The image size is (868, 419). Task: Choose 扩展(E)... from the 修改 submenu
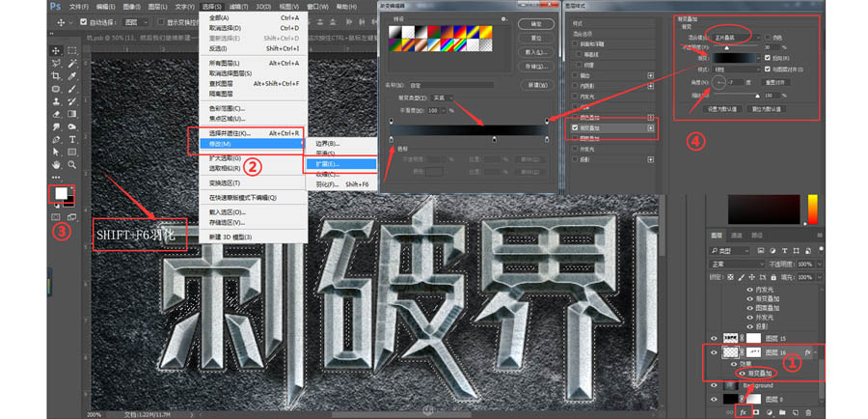(x=325, y=163)
